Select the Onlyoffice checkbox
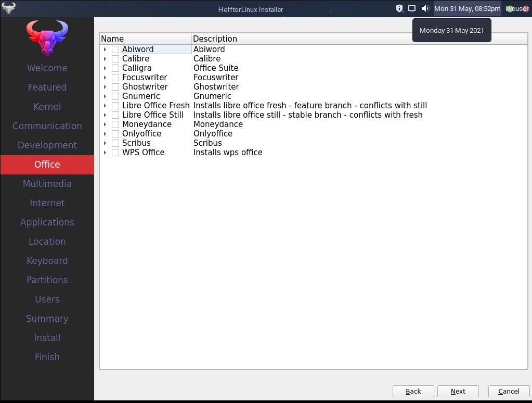Image resolution: width=532 pixels, height=403 pixels. 115,134
